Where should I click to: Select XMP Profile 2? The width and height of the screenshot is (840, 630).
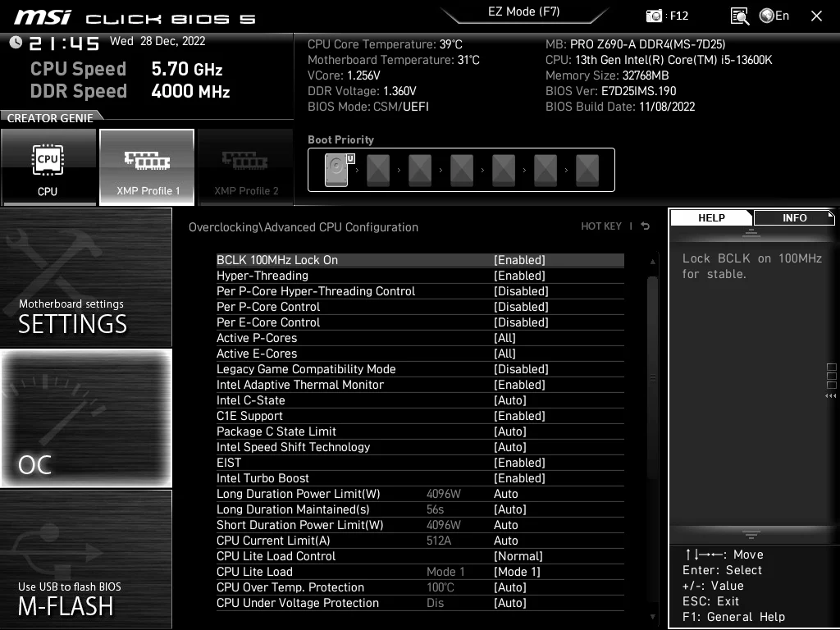pyautogui.click(x=246, y=167)
